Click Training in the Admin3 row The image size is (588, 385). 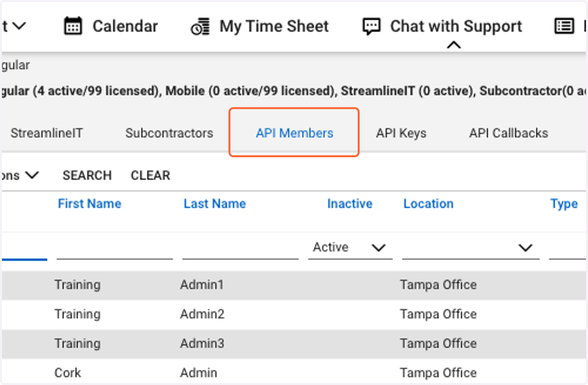[77, 343]
